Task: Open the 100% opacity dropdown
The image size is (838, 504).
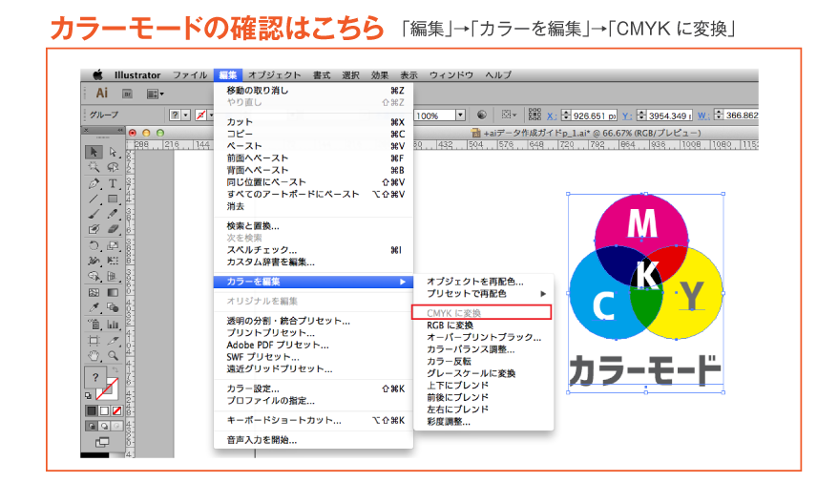Action: coord(460,115)
